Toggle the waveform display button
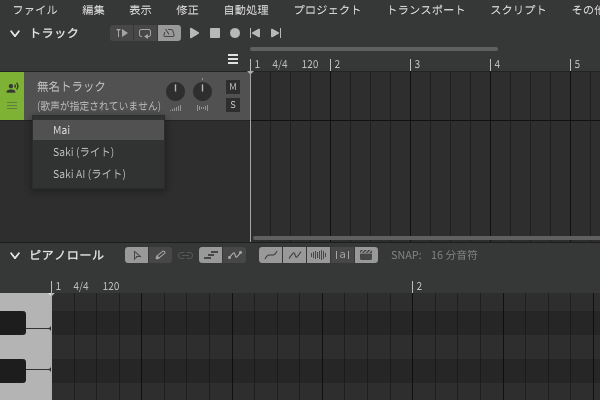Screen dimensions: 600x400 coord(318,255)
